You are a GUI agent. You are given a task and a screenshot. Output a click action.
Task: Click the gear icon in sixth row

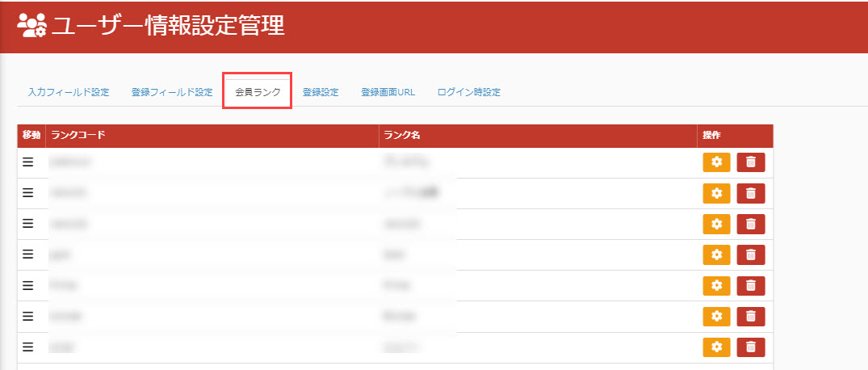(716, 316)
